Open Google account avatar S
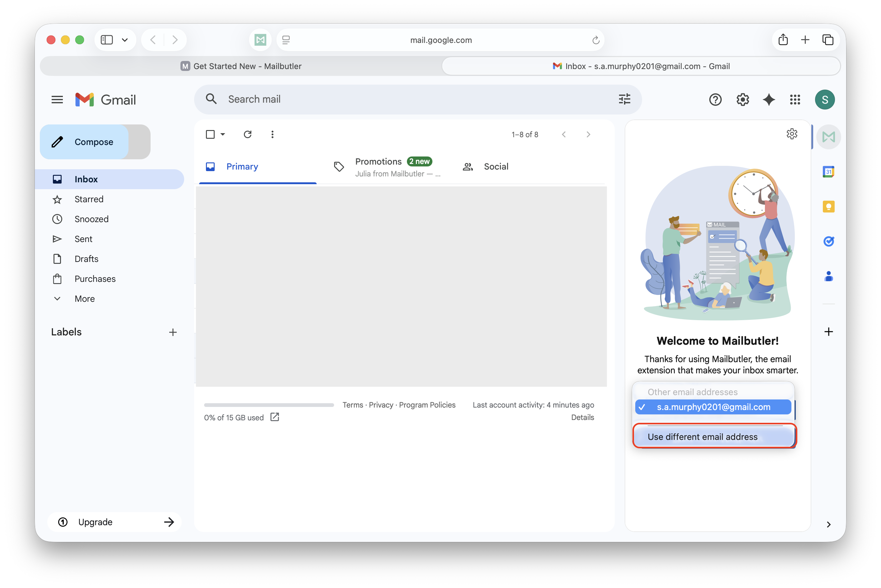 824,100
